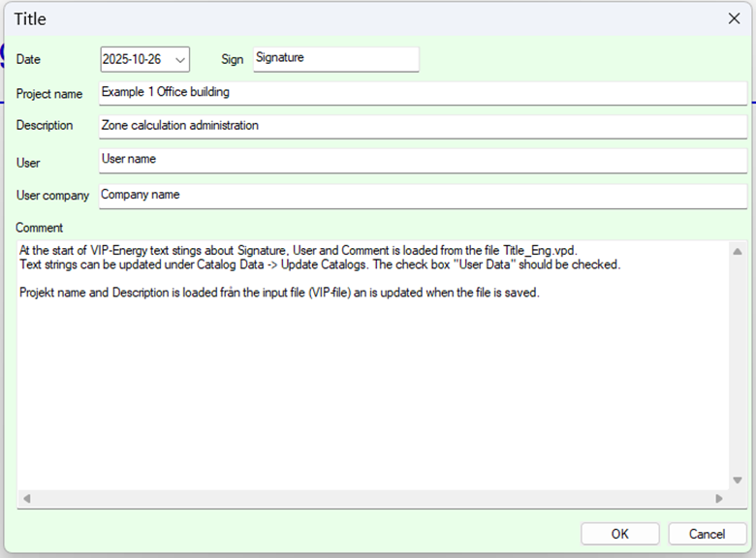
Task: Click the comment line starting with Projekt name
Action: click(279, 293)
